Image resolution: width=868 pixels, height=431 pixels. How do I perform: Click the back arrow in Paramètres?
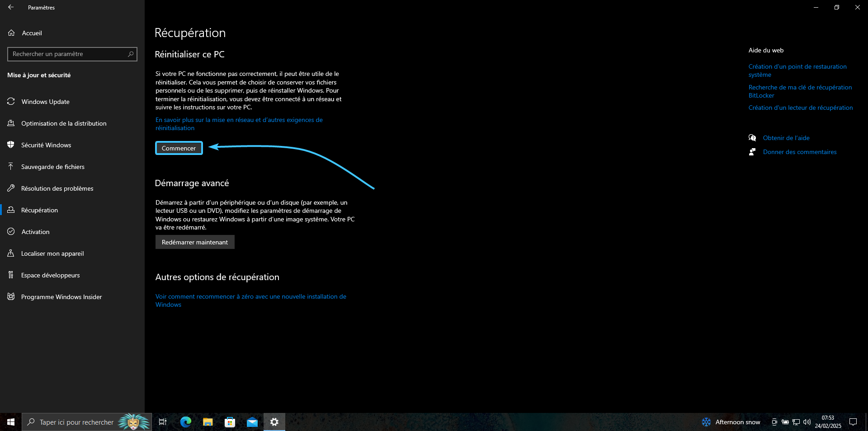pyautogui.click(x=11, y=7)
